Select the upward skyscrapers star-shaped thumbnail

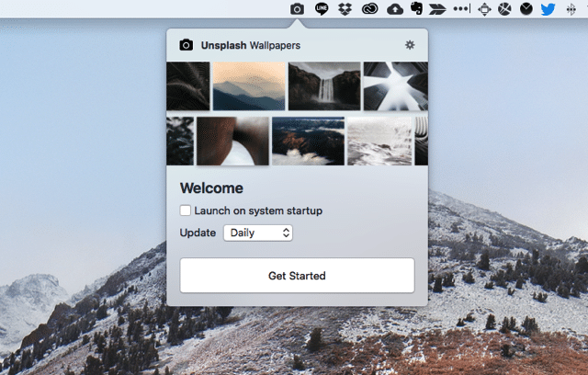click(396, 86)
